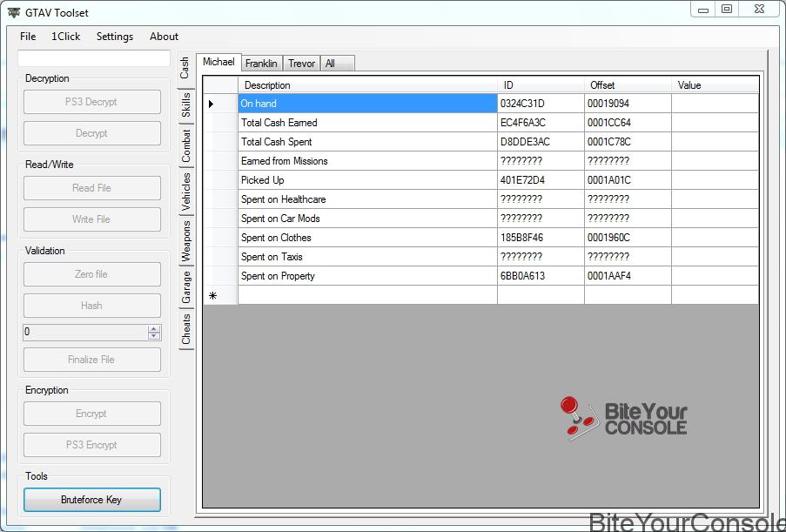Click the numeric field showing 0
This screenshot has width=786, height=532.
(x=85, y=332)
